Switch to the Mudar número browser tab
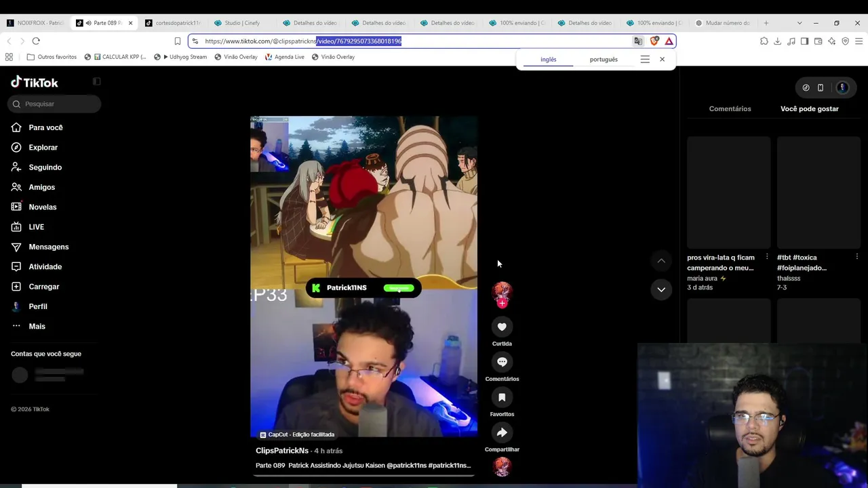 coord(723,23)
